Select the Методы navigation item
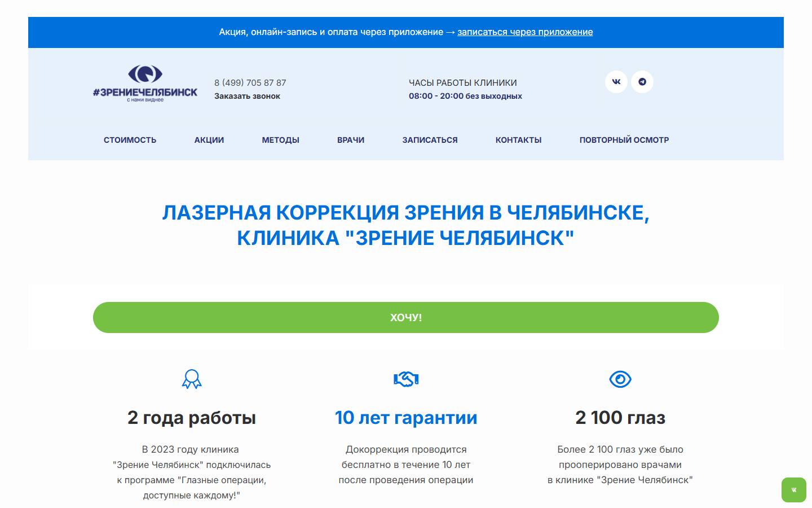 click(x=281, y=140)
